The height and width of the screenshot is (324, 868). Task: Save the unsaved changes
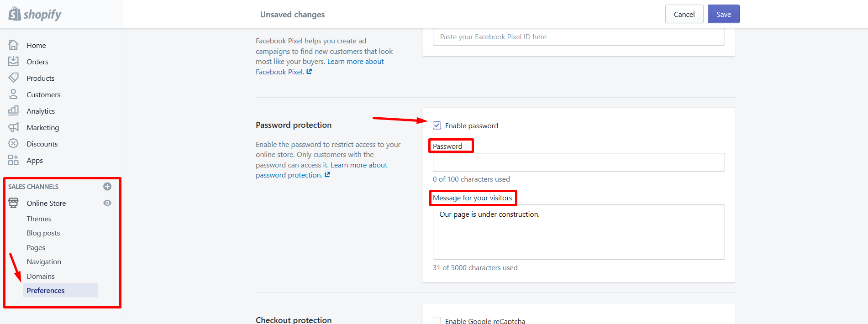tap(723, 14)
